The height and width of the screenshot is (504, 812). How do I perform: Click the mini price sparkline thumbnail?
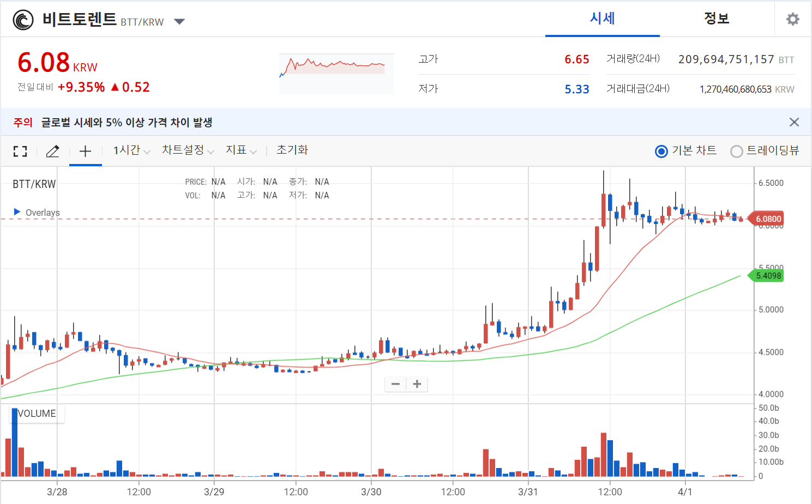tap(336, 74)
